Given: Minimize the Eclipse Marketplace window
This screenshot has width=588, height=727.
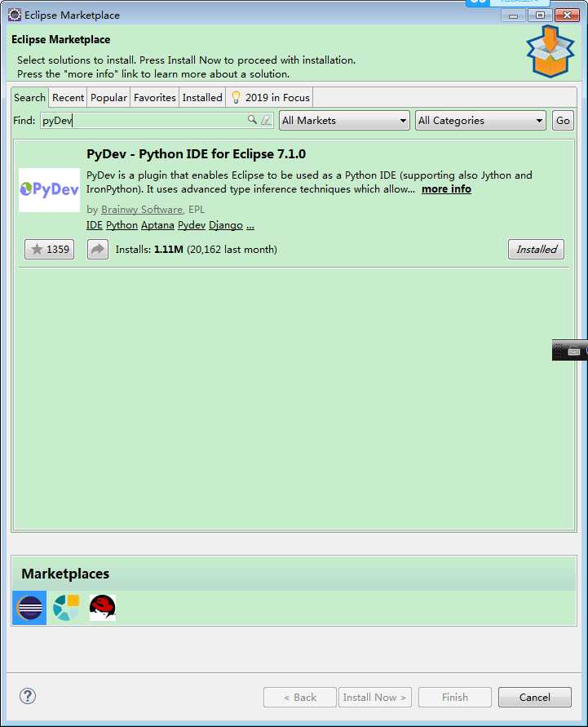Looking at the screenshot, I should tap(514, 16).
